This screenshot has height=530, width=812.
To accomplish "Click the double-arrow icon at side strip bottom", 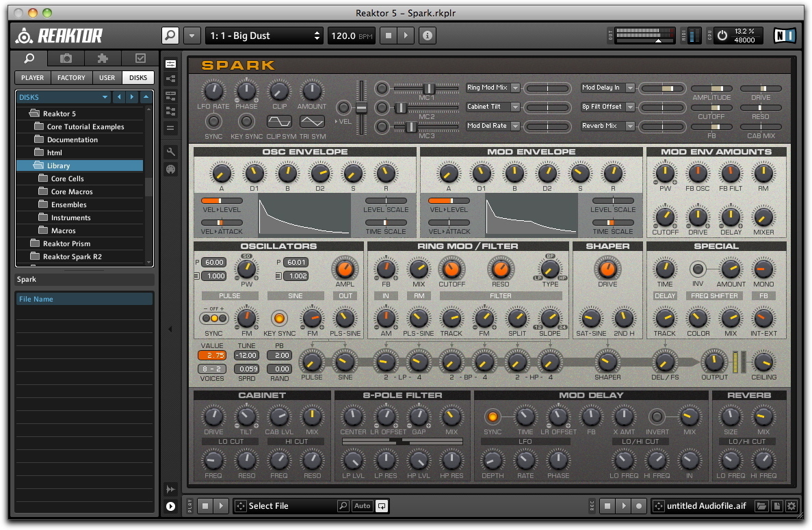I will 170,489.
